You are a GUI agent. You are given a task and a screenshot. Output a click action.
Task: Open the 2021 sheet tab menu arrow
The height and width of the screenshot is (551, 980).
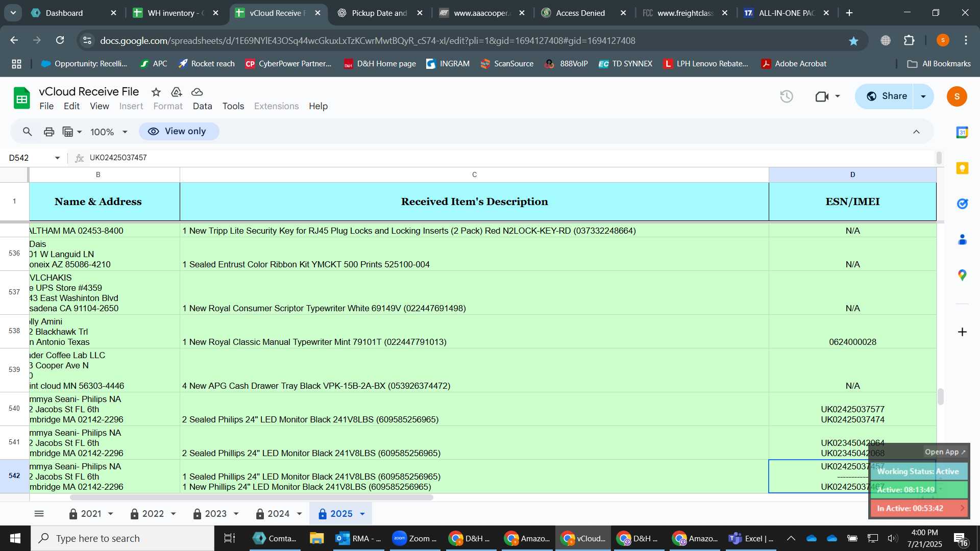tap(110, 514)
